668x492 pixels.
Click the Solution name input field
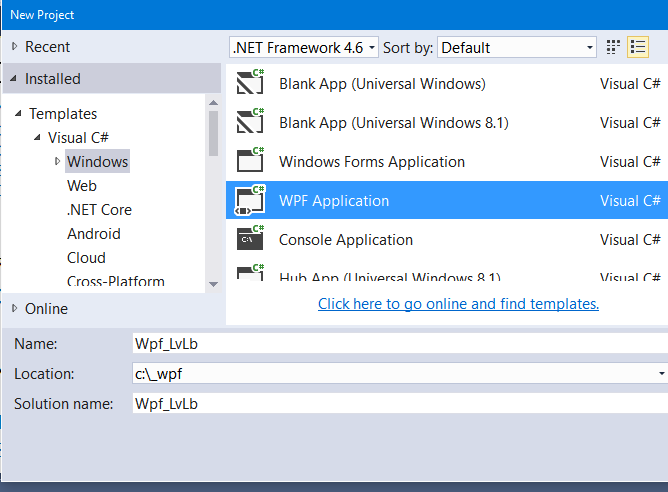(x=400, y=403)
